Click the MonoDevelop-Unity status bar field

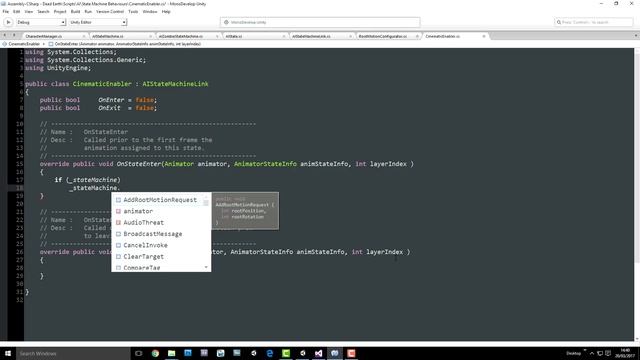(320, 22)
